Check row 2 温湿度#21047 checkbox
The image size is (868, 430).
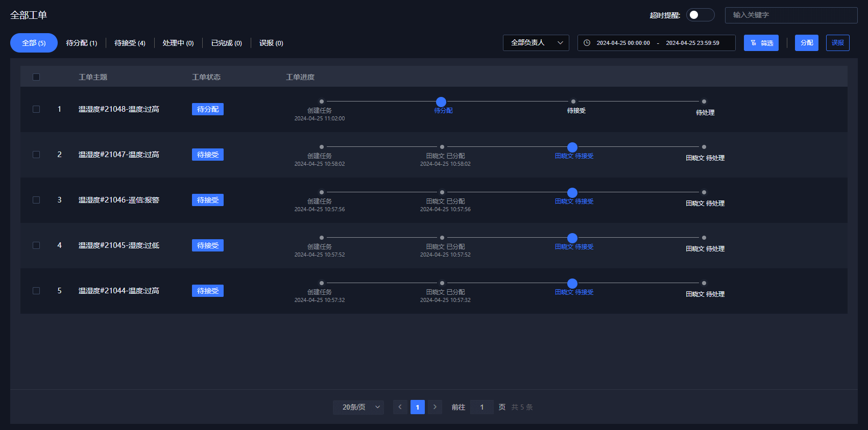click(x=36, y=155)
